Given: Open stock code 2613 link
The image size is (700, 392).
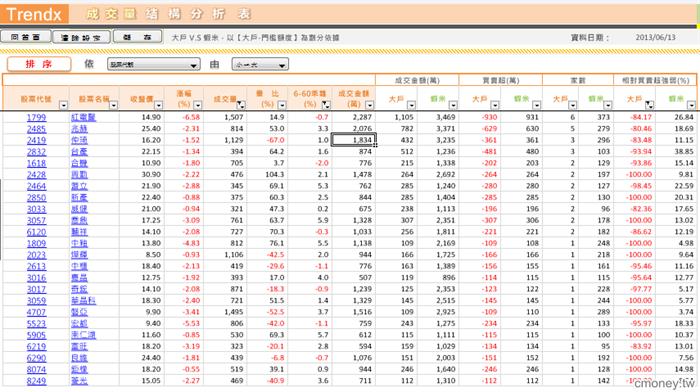Looking at the screenshot, I should click(x=36, y=267).
